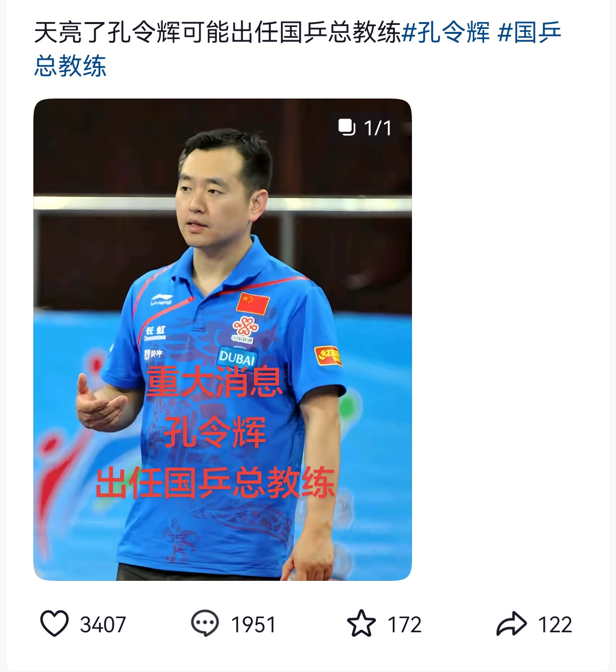616x672 pixels.
Task: Like the post with the heart icon
Action: pos(54,623)
